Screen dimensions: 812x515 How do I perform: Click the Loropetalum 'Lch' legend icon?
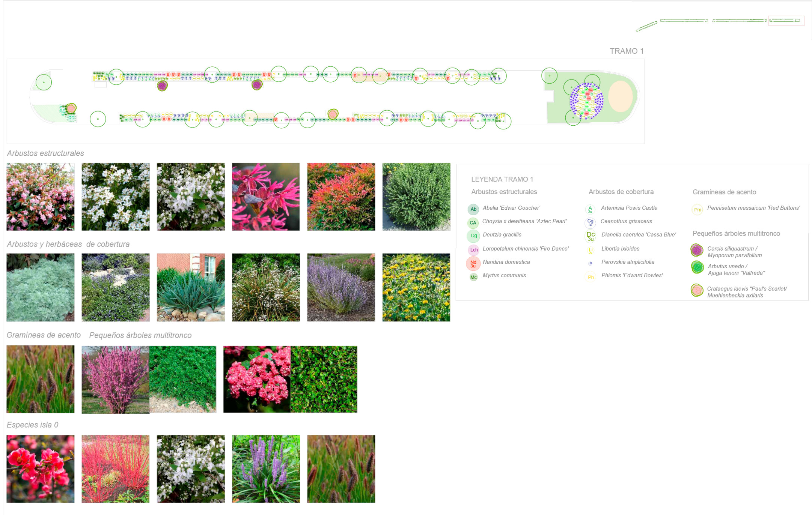(x=474, y=250)
